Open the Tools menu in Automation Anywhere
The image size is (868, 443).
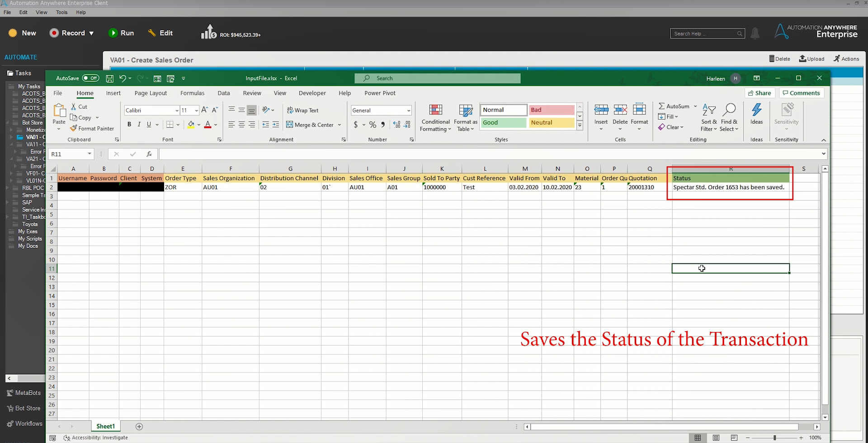pyautogui.click(x=61, y=12)
